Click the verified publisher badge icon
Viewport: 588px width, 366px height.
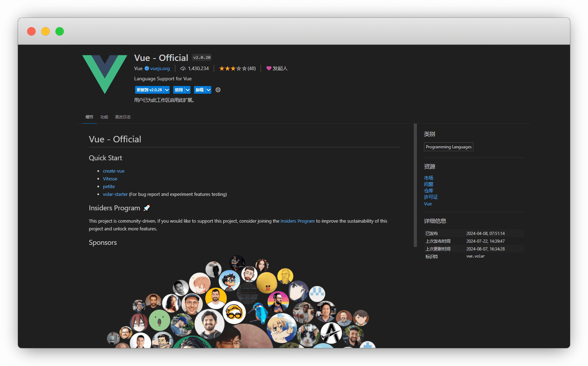(x=147, y=68)
